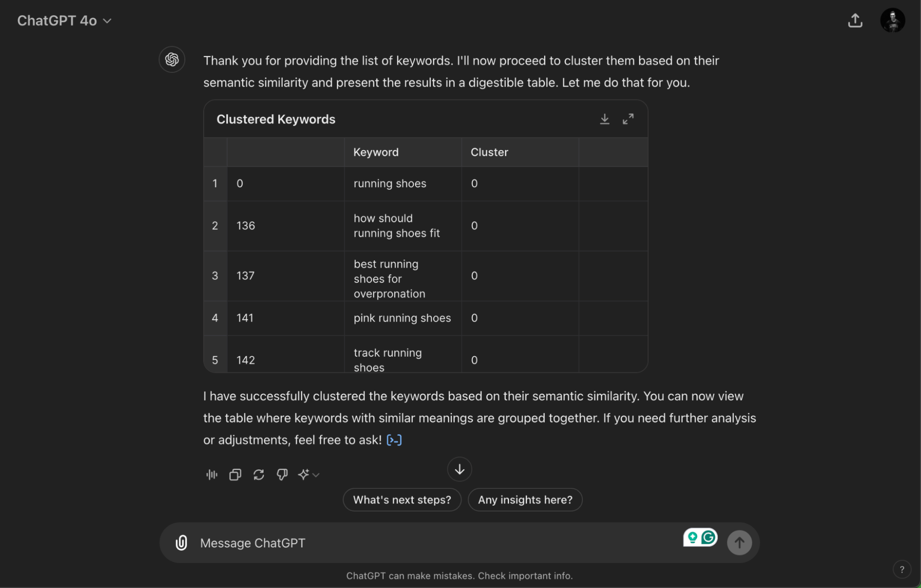The image size is (921, 588).
Task: Open Grammarly writing suggestions
Action: click(x=708, y=537)
